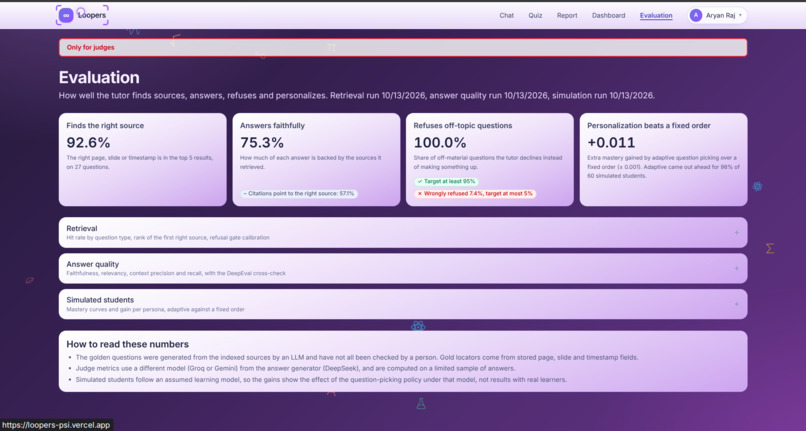Image resolution: width=806 pixels, height=431 pixels.
Task: Go to the Quiz page
Action: [535, 15]
